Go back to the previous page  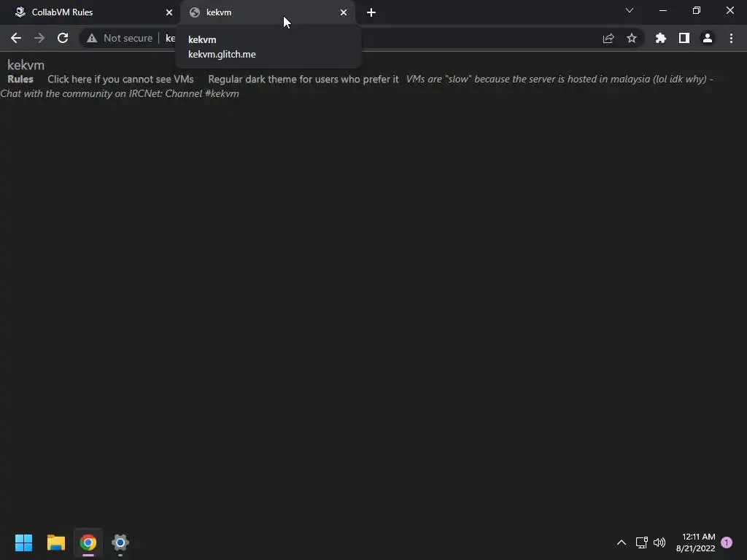tap(16, 38)
